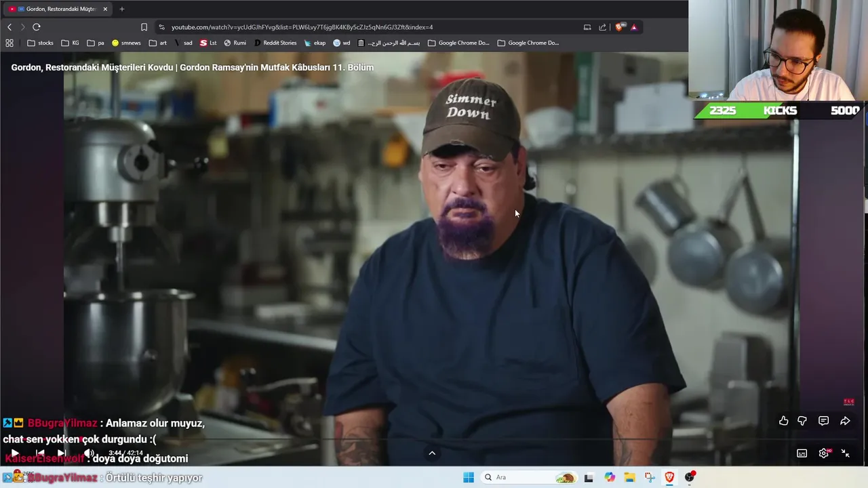The width and height of the screenshot is (868, 488).
Task: Exit fullscreen mode on the video
Action: 846,453
